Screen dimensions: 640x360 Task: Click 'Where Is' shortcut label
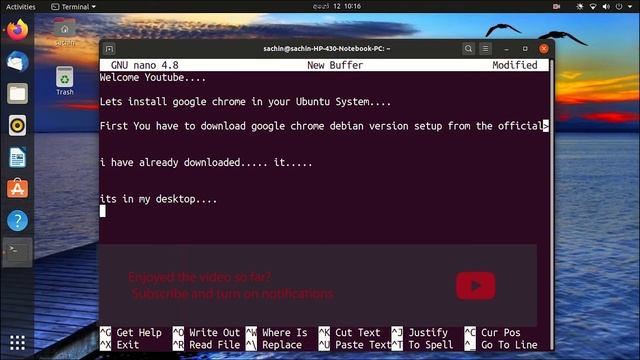point(284,333)
